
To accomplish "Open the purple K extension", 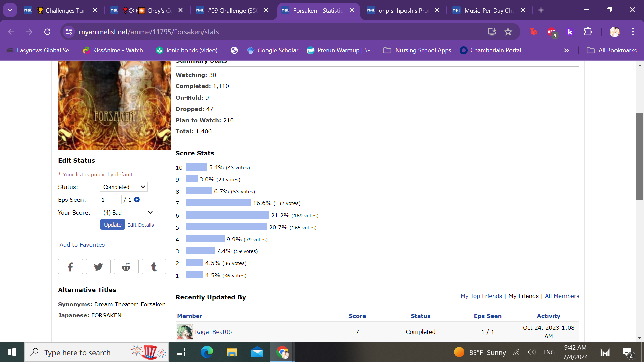I will [x=570, y=32].
